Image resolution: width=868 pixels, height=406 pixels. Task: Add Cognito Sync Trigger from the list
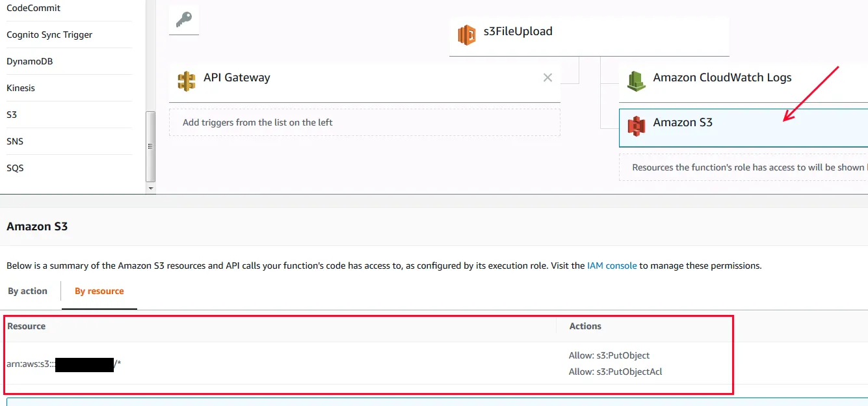point(49,34)
